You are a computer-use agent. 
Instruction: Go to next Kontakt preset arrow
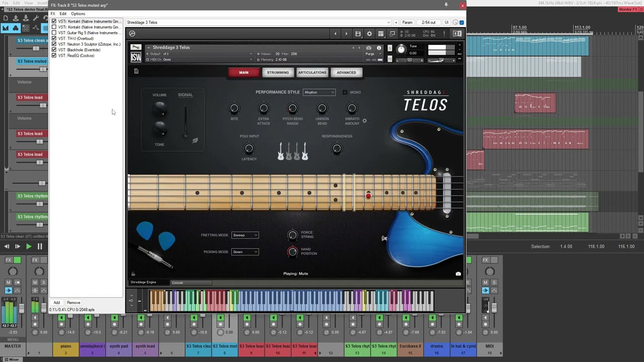(346, 34)
